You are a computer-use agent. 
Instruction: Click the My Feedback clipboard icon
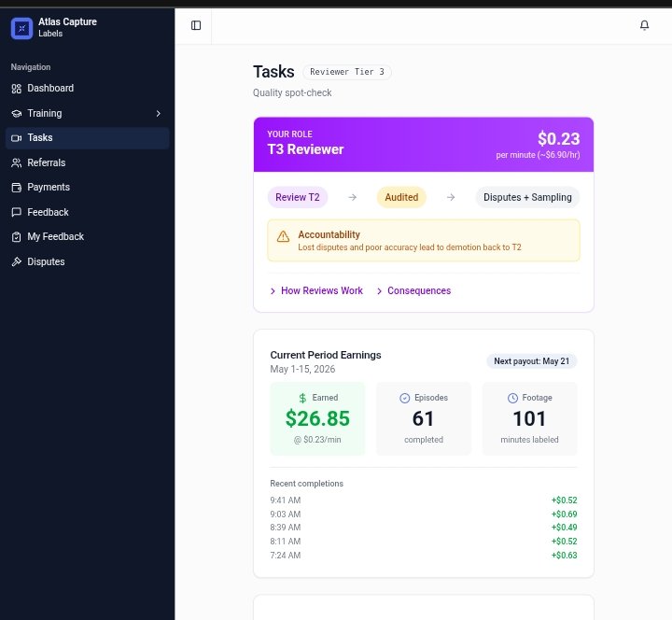pos(16,236)
